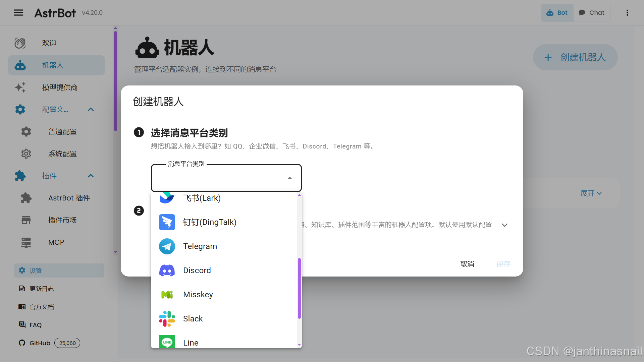Collapse the 插件 sidebar group

pyautogui.click(x=91, y=176)
